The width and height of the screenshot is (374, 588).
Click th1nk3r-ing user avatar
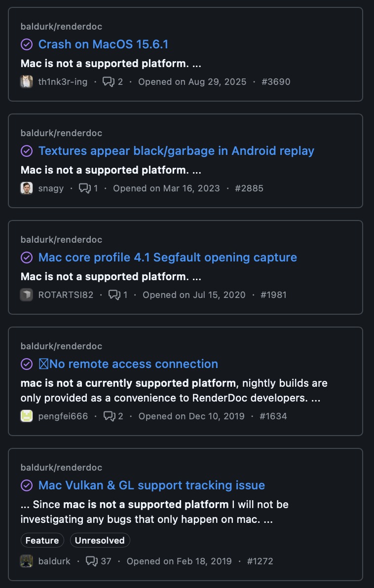(27, 82)
